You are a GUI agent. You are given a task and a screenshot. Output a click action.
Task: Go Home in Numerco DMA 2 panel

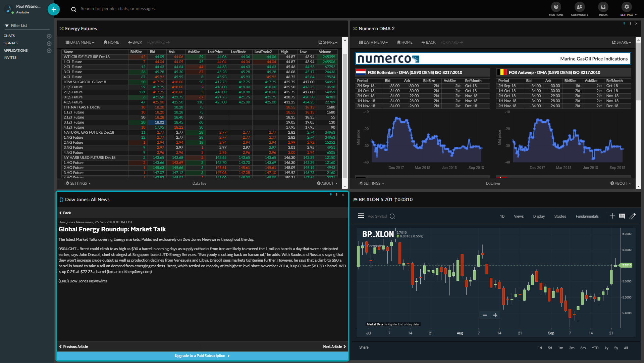click(x=405, y=42)
